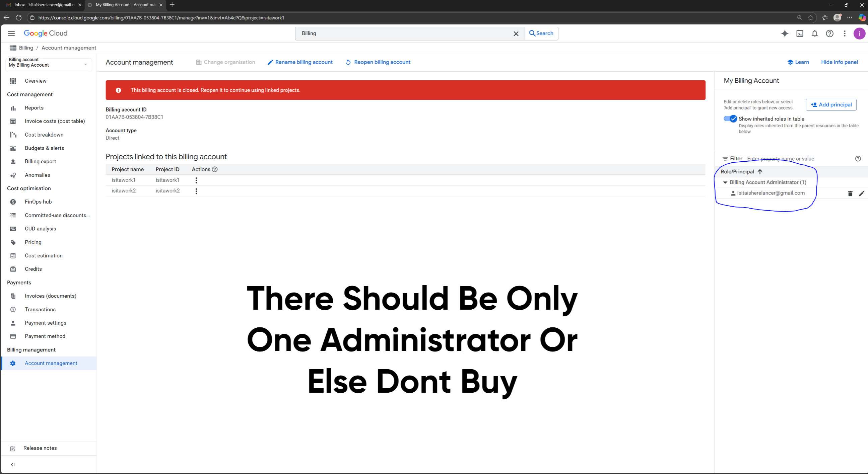Activate Cloud Shell terminal icon
This screenshot has height=474, width=868.
point(800,33)
